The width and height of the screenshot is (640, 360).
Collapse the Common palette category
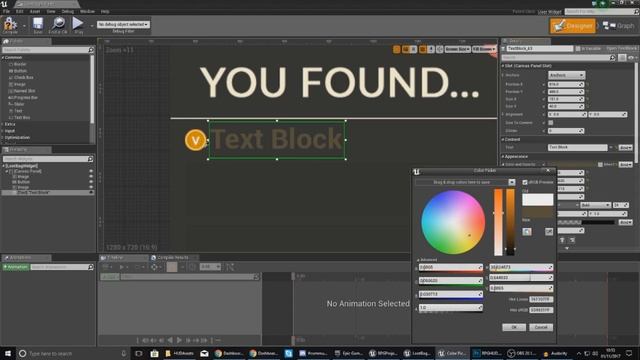3,58
